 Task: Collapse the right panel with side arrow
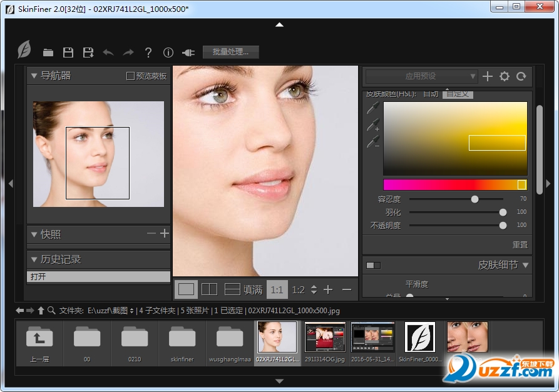pos(548,184)
